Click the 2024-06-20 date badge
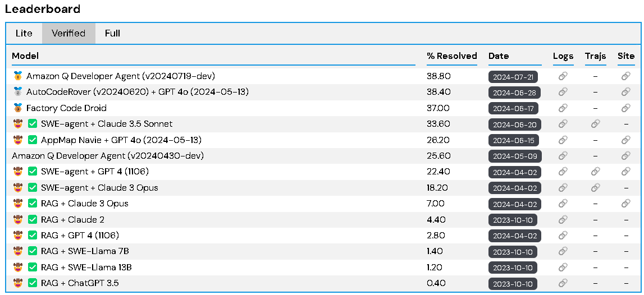 (x=515, y=125)
